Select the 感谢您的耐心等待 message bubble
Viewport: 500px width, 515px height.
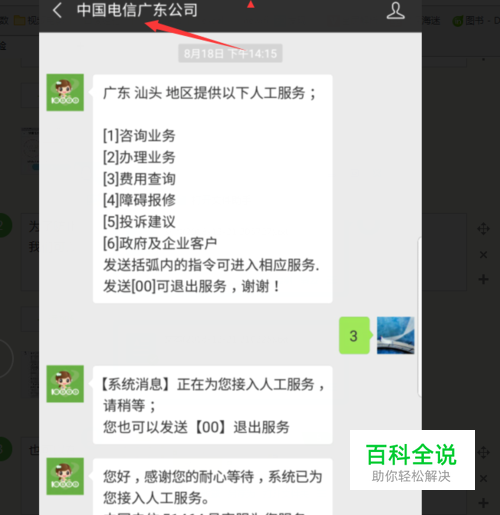point(212,487)
